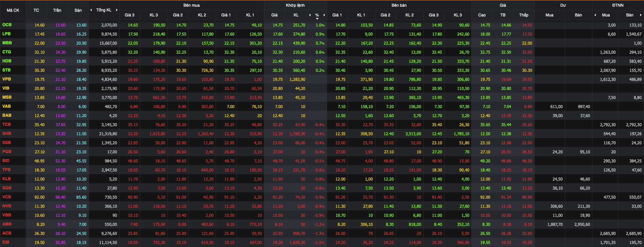Open stock symbol BAB
Screen dimensions: 644x247
7,115
